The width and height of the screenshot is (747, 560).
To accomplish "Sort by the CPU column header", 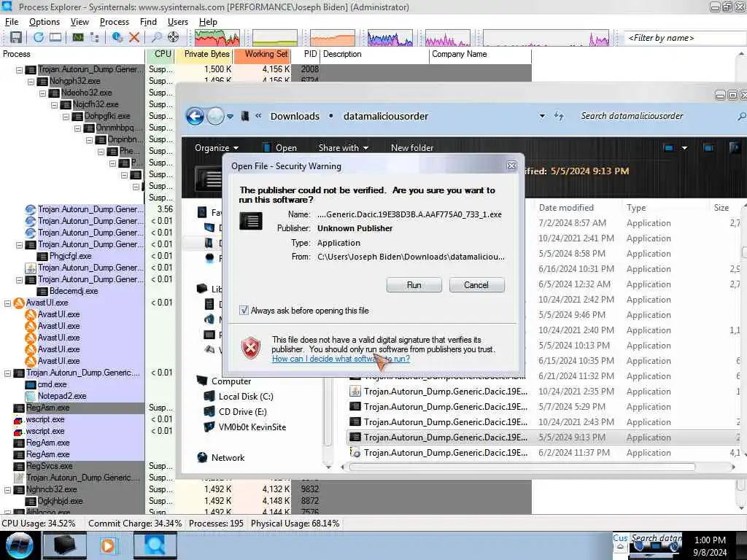I will coord(160,54).
